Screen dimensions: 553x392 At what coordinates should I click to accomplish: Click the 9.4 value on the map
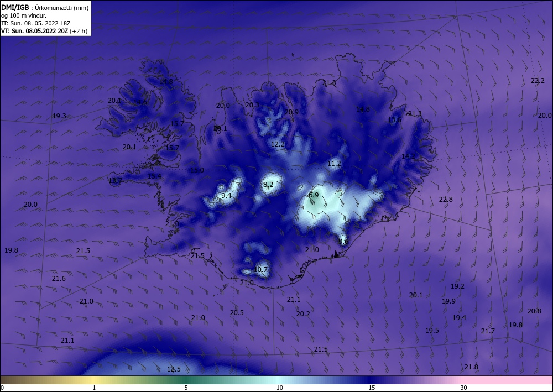pyautogui.click(x=226, y=195)
